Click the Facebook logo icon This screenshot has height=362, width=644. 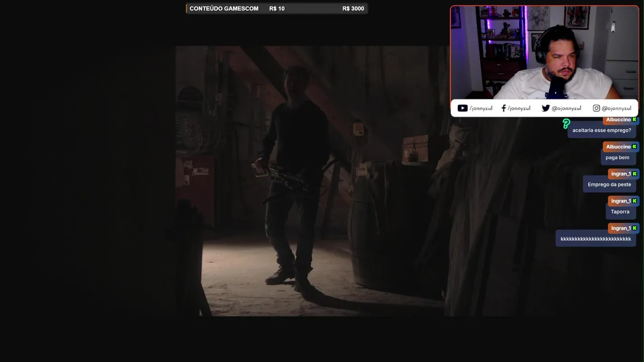click(504, 108)
